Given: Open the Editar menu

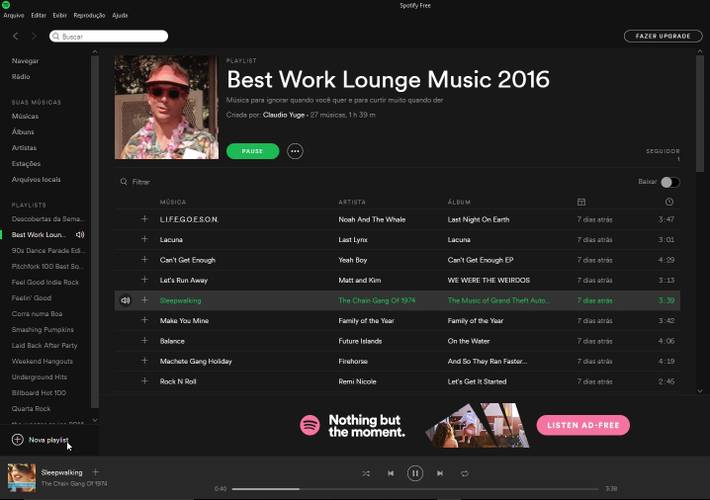Looking at the screenshot, I should (38, 15).
